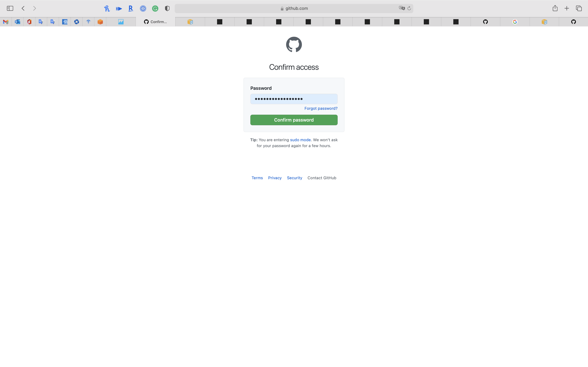Reload the GitHub page

point(409,8)
